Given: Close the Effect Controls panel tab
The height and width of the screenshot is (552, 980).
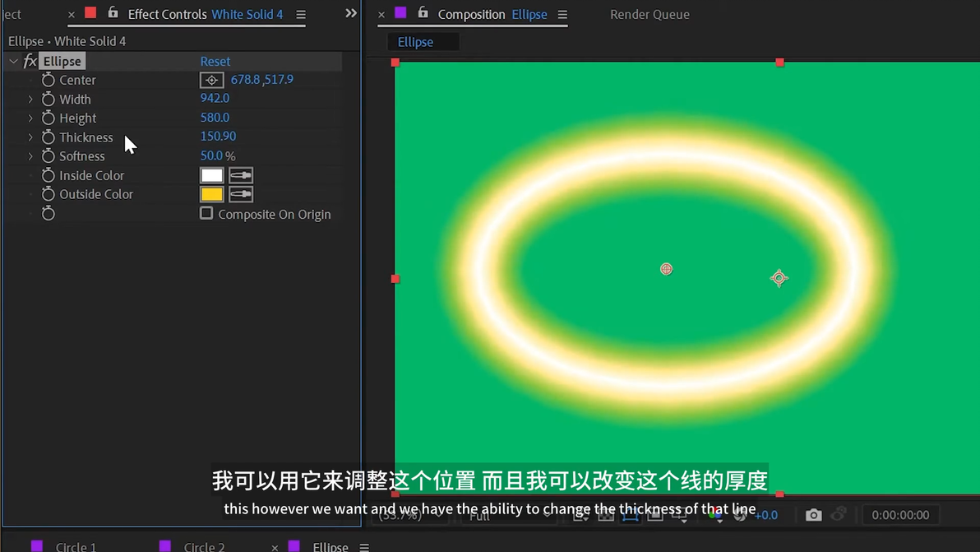Looking at the screenshot, I should (x=72, y=14).
